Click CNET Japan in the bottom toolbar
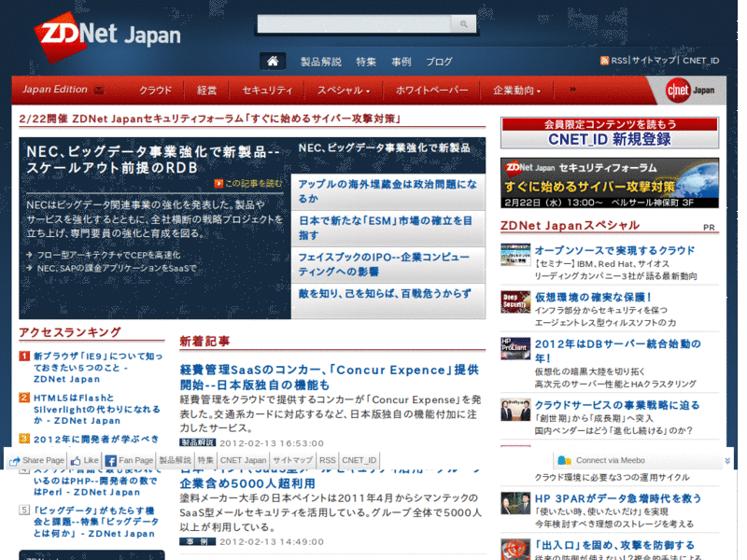The width and height of the screenshot is (747, 560). (x=243, y=460)
